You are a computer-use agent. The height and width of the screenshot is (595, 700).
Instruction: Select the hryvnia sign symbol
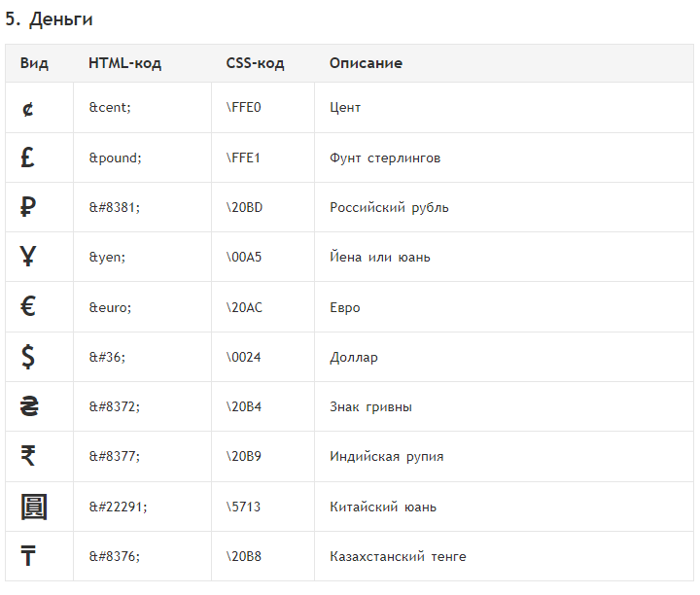click(x=29, y=406)
